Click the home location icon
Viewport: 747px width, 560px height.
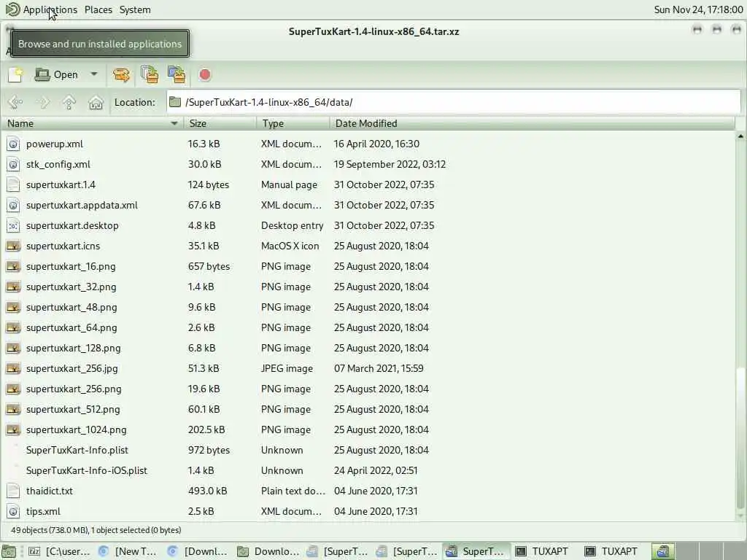tap(96, 102)
